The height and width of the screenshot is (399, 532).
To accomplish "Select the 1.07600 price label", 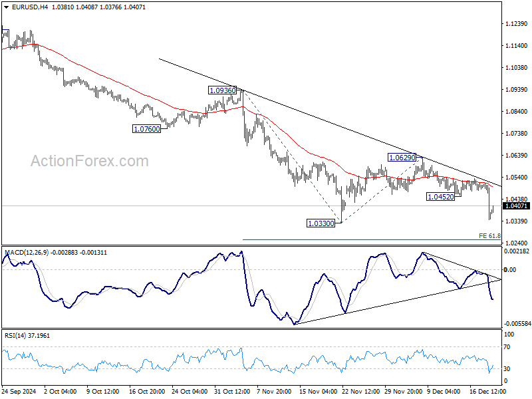I will pos(146,129).
